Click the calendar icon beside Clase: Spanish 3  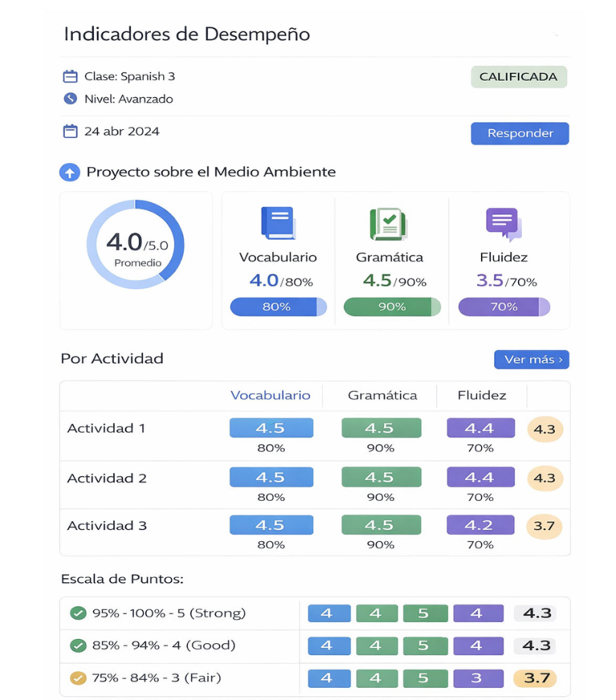71,77
